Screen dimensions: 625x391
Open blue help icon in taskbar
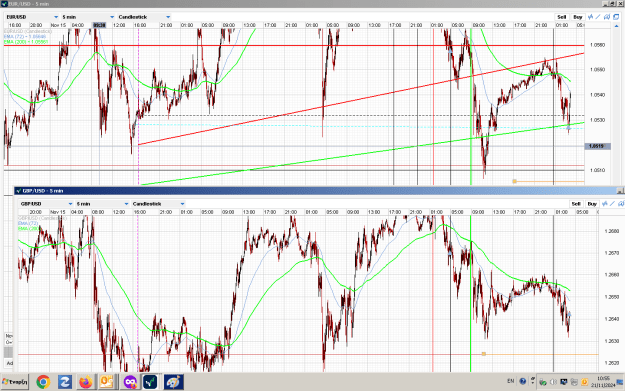click(x=523, y=381)
